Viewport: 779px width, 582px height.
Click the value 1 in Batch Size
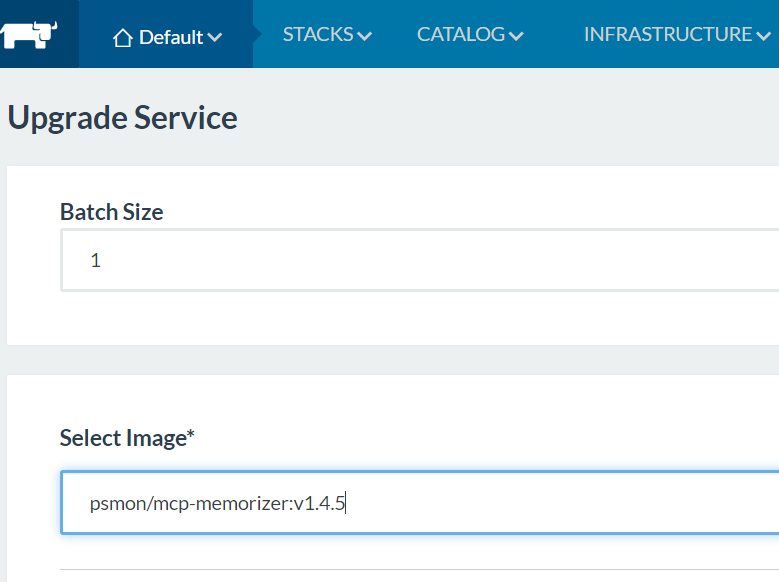coord(96,261)
